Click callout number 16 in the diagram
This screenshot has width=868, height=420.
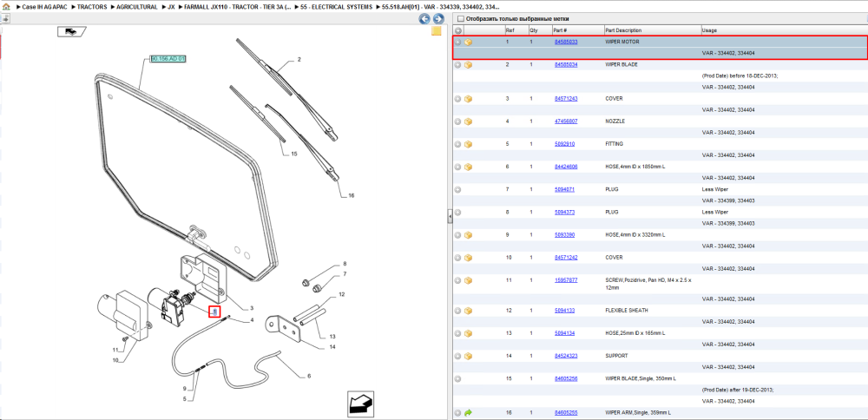(351, 196)
